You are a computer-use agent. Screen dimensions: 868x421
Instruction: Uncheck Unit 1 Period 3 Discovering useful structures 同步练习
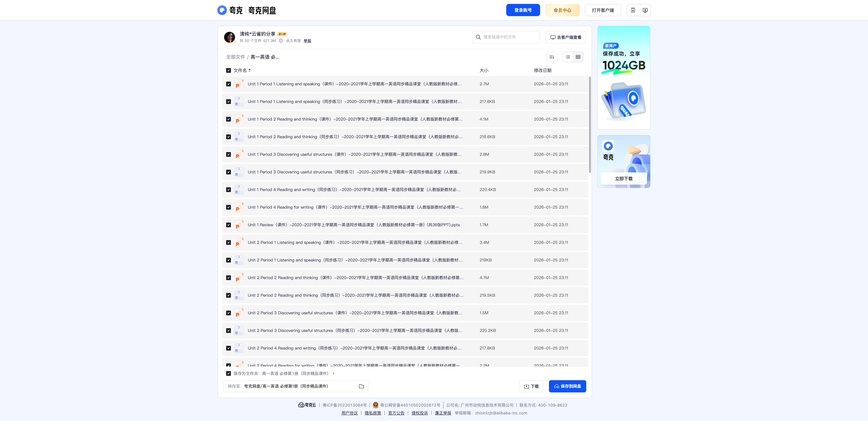[229, 172]
